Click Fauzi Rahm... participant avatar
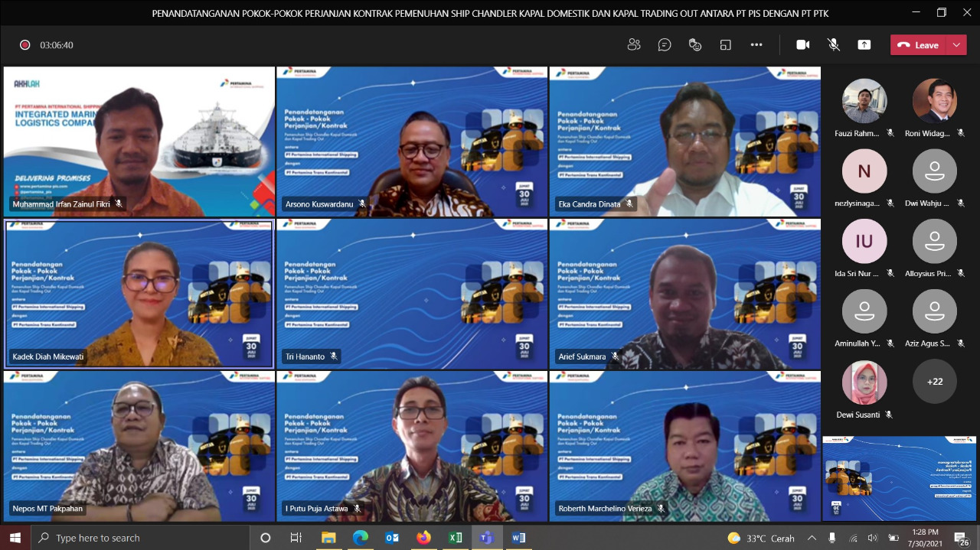The image size is (980, 550). [x=864, y=101]
